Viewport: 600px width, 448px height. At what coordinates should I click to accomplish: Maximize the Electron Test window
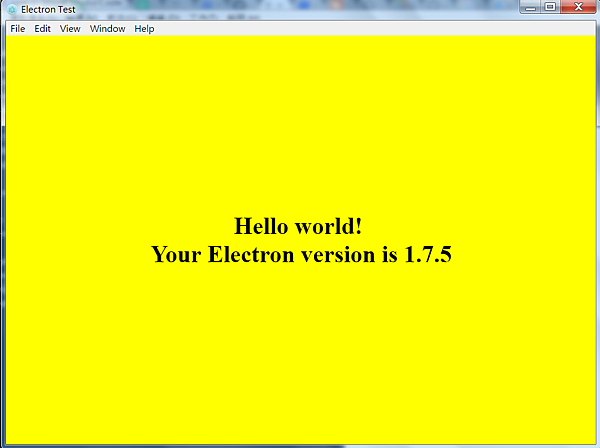click(550, 7)
